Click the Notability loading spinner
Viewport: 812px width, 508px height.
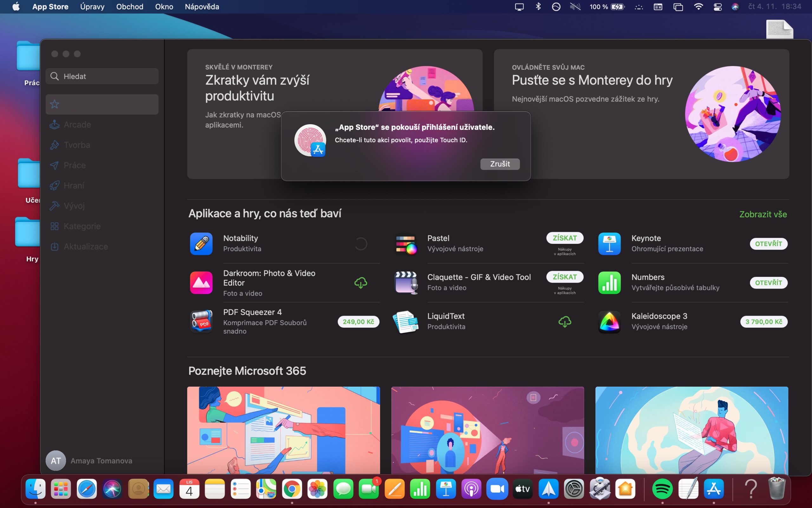[361, 244]
